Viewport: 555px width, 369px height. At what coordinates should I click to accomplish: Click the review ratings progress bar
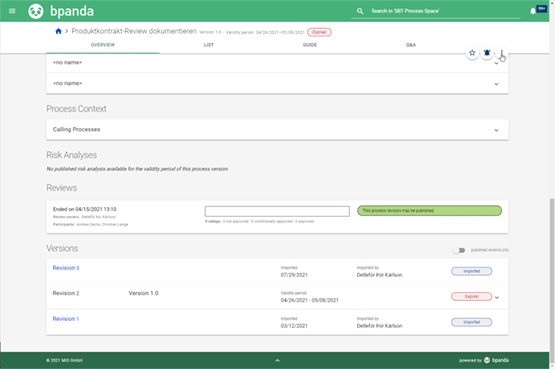pyautogui.click(x=277, y=211)
